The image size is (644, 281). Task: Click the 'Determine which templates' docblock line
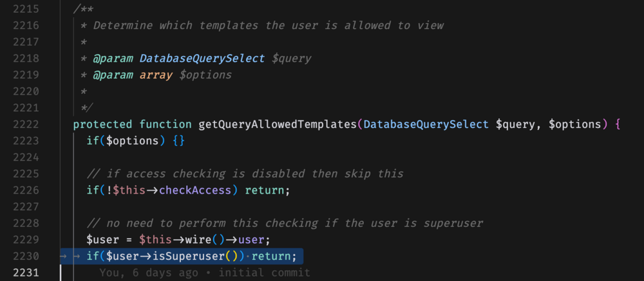[269, 25]
